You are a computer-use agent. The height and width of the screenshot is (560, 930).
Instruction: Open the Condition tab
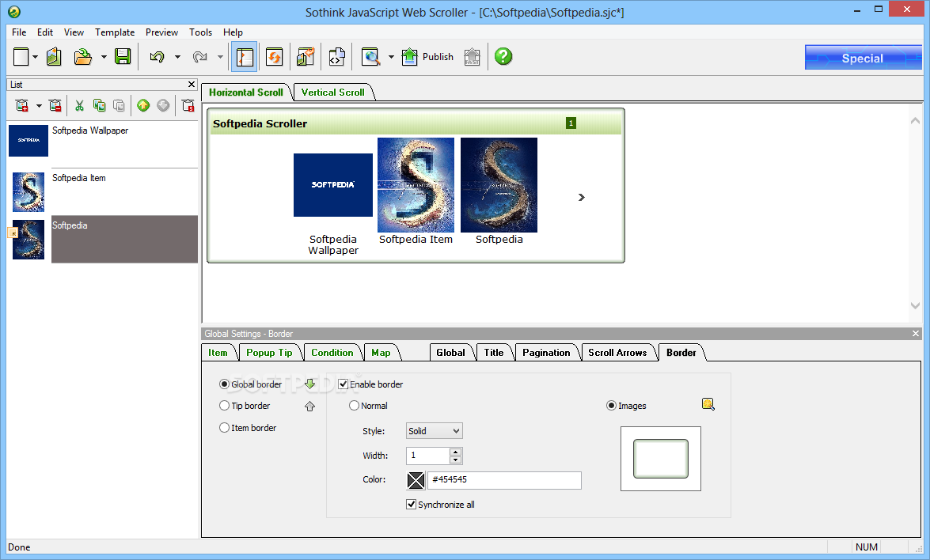(x=332, y=353)
